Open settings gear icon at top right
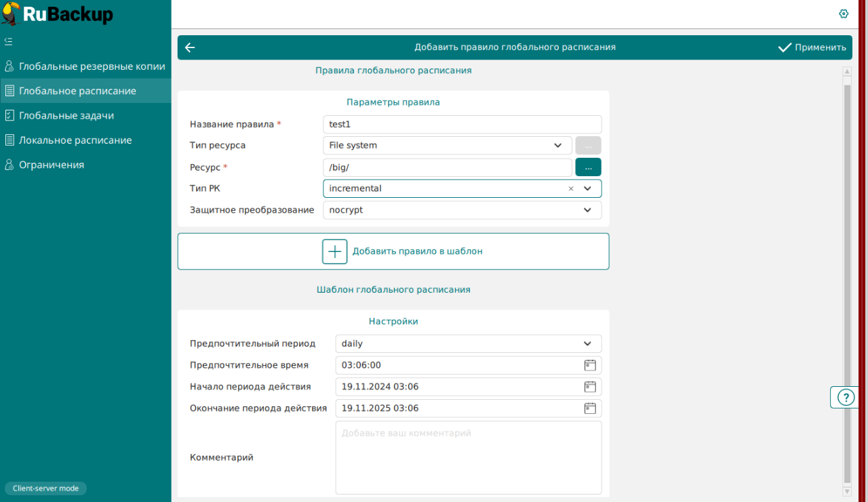 pos(844,14)
